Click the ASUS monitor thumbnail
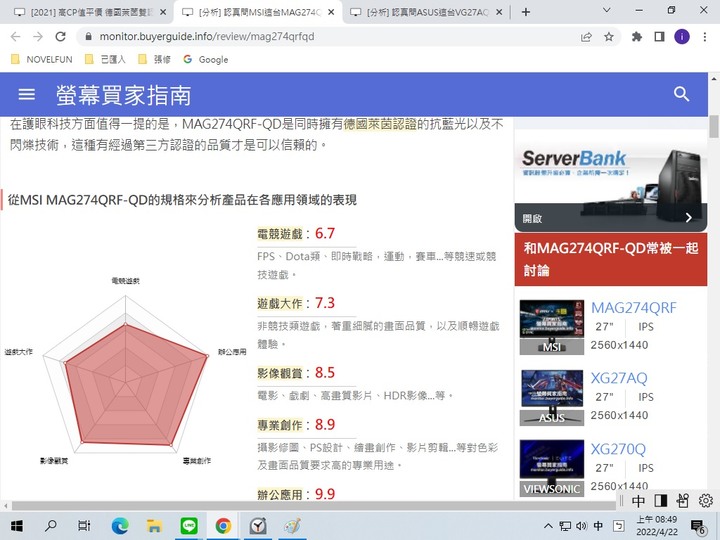The image size is (720, 540). tap(552, 398)
